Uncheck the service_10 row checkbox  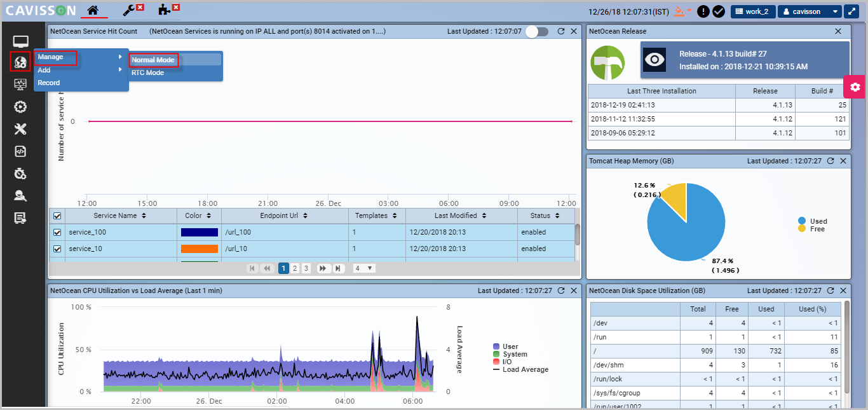tap(57, 249)
